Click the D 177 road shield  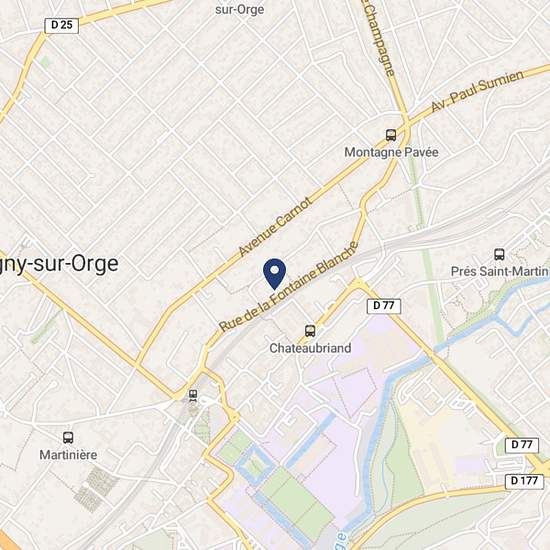tap(524, 481)
